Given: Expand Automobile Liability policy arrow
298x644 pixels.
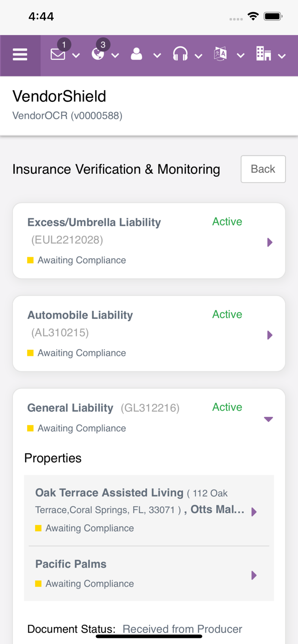Looking at the screenshot, I should tap(270, 335).
